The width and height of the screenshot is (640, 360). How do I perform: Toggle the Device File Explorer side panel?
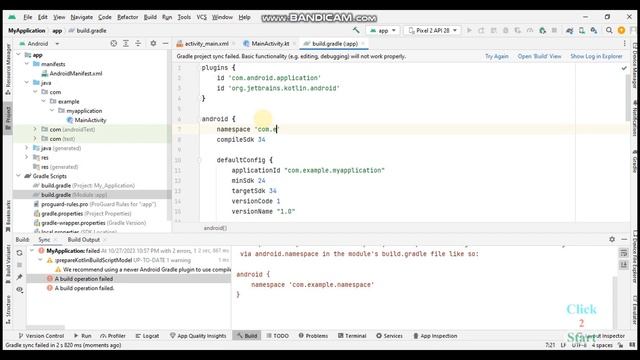635,257
